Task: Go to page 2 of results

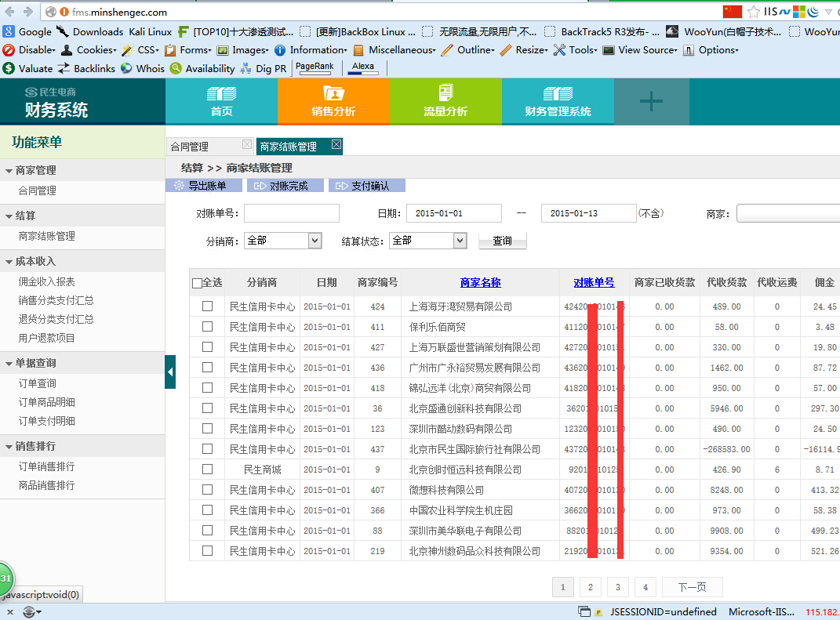Action: (x=590, y=587)
